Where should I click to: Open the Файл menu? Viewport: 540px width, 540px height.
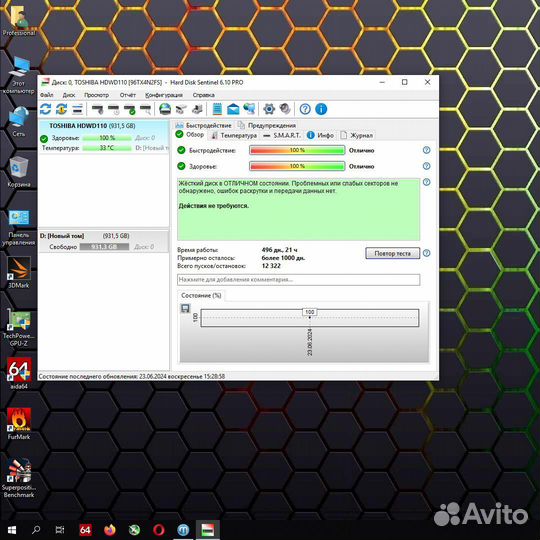pyautogui.click(x=46, y=95)
